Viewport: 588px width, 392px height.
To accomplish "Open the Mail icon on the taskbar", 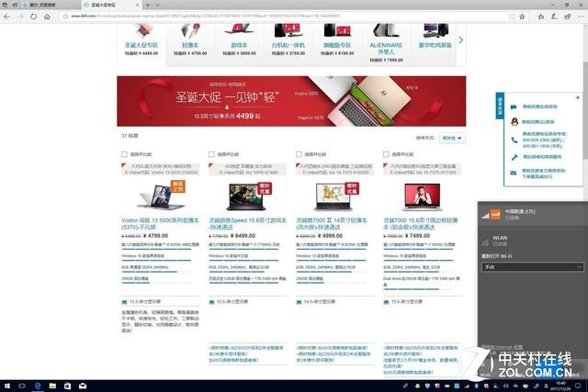I will 83,386.
